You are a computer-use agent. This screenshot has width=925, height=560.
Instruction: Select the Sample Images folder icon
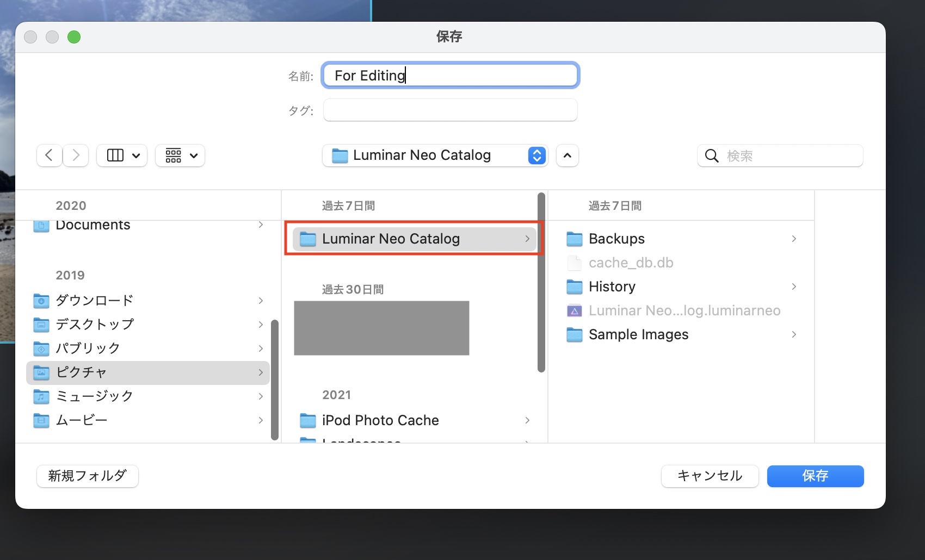coord(575,334)
